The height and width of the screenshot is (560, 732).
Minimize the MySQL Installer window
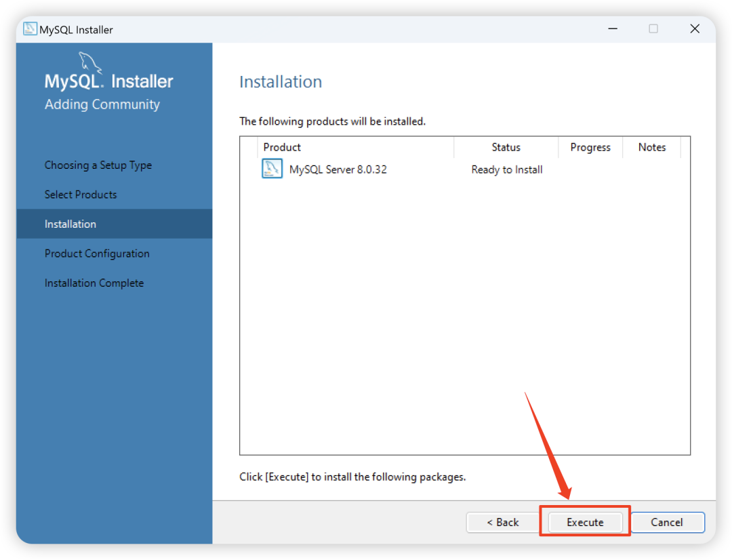point(613,29)
